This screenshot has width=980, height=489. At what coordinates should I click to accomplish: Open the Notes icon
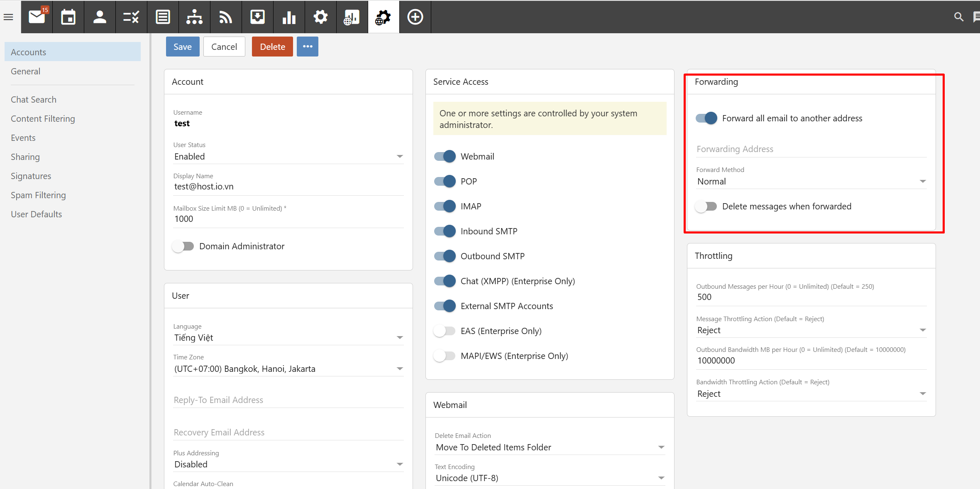click(163, 17)
